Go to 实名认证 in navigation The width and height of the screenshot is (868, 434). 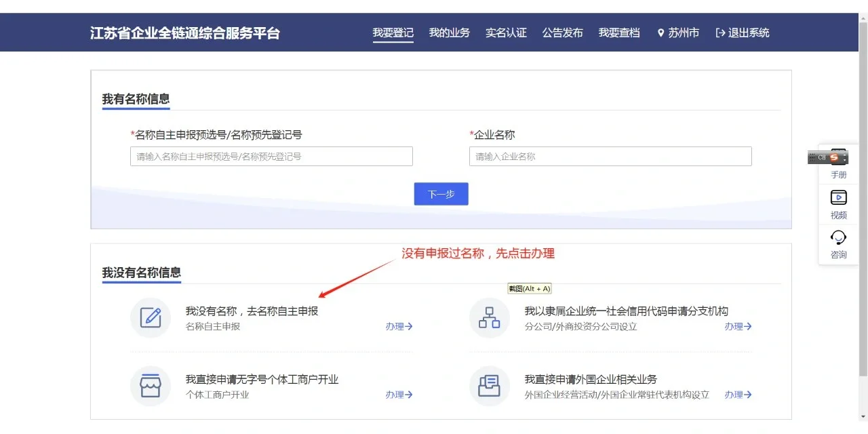pos(506,33)
